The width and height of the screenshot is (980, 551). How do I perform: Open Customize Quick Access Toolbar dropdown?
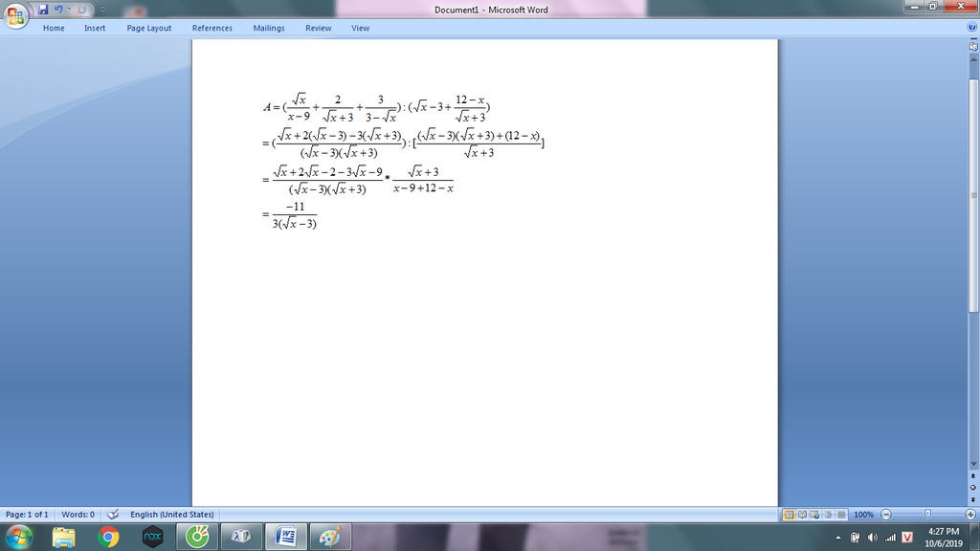[x=102, y=10]
